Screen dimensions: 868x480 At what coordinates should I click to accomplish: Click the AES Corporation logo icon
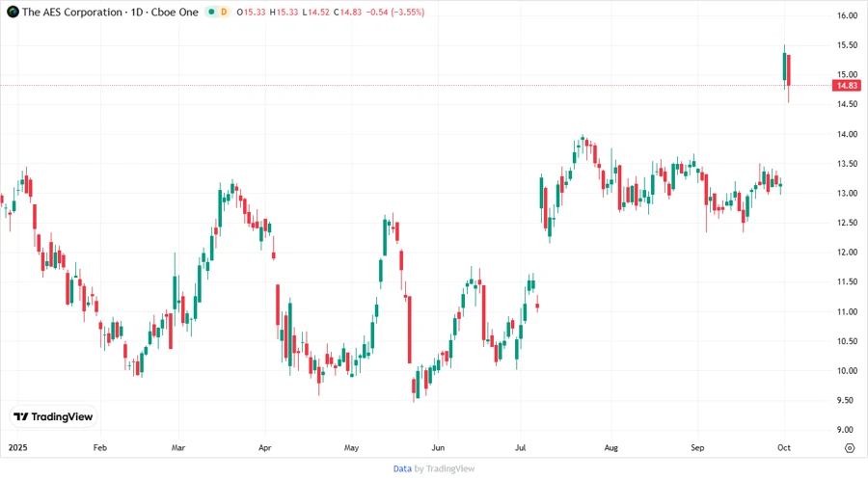point(12,12)
